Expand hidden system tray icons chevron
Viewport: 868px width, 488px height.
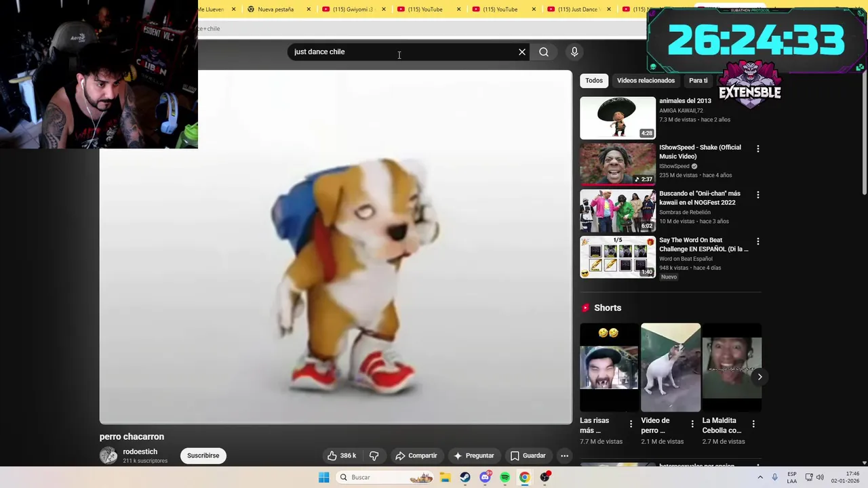[760, 477]
